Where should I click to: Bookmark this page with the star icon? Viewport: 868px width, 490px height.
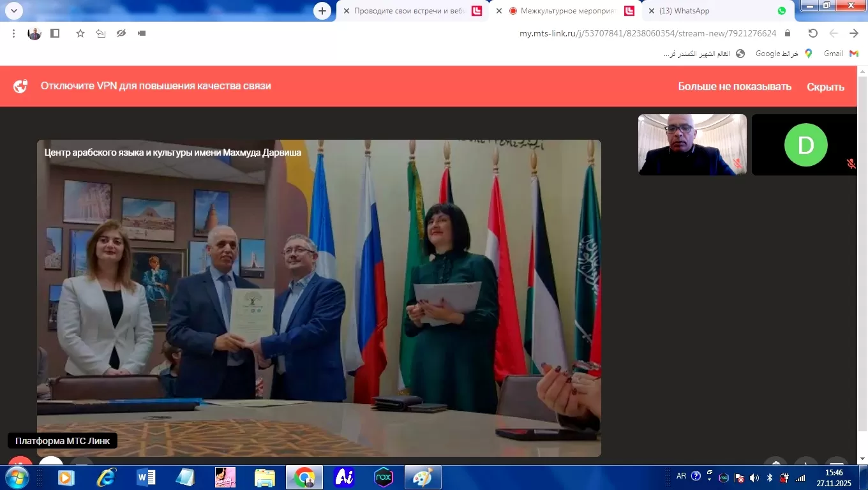(x=80, y=33)
